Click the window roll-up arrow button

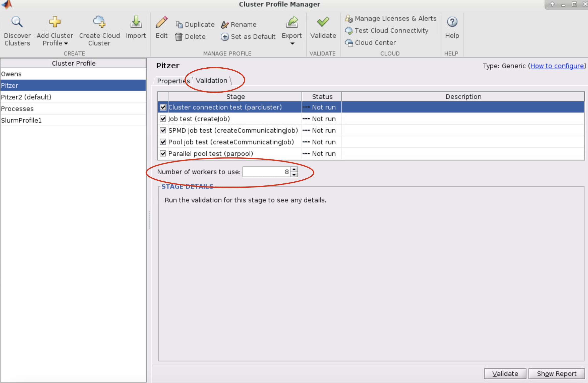pos(552,4)
